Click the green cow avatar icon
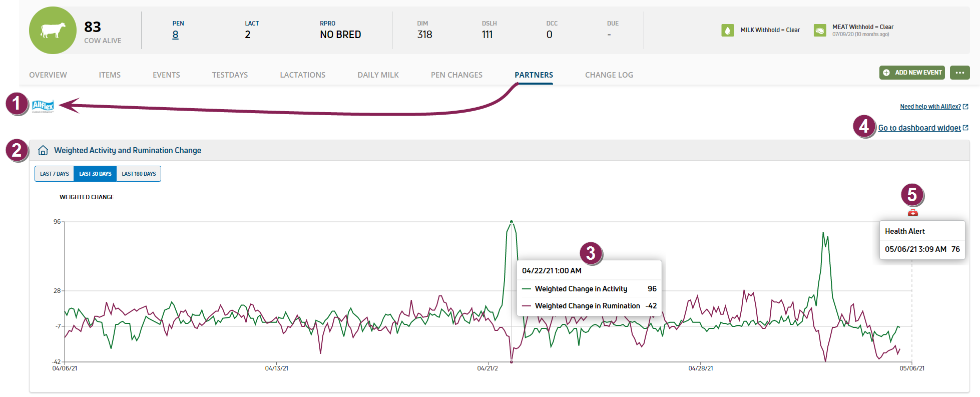The width and height of the screenshot is (980, 397). (53, 31)
